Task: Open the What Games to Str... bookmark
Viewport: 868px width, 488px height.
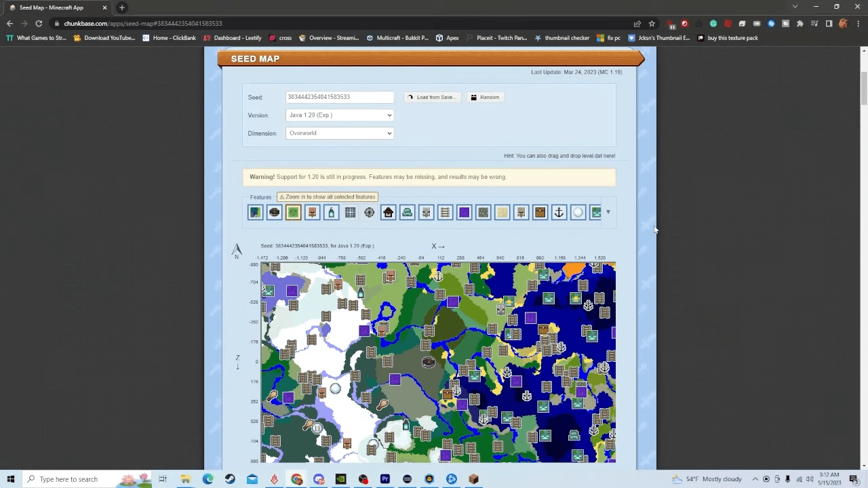Action: pyautogui.click(x=36, y=38)
